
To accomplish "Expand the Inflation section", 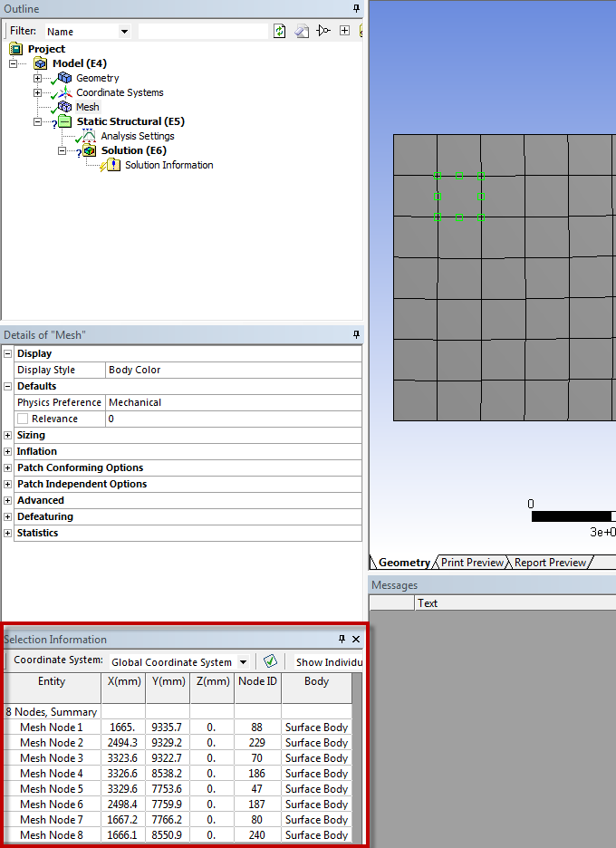I will (x=7, y=451).
